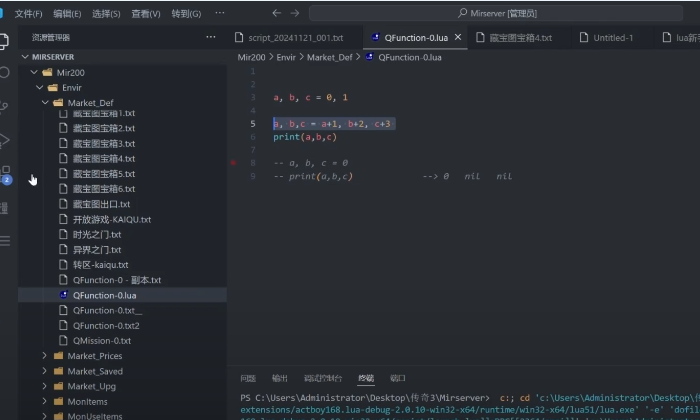The width and height of the screenshot is (700, 420).
Task: Open the Search view in activity bar
Action: (8, 73)
